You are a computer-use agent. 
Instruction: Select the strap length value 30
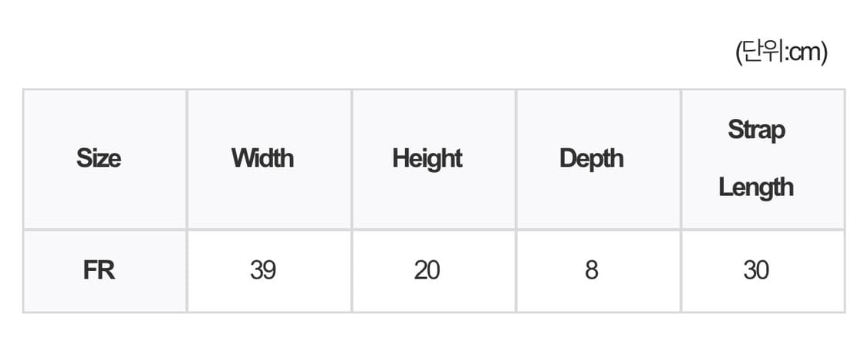tap(755, 271)
